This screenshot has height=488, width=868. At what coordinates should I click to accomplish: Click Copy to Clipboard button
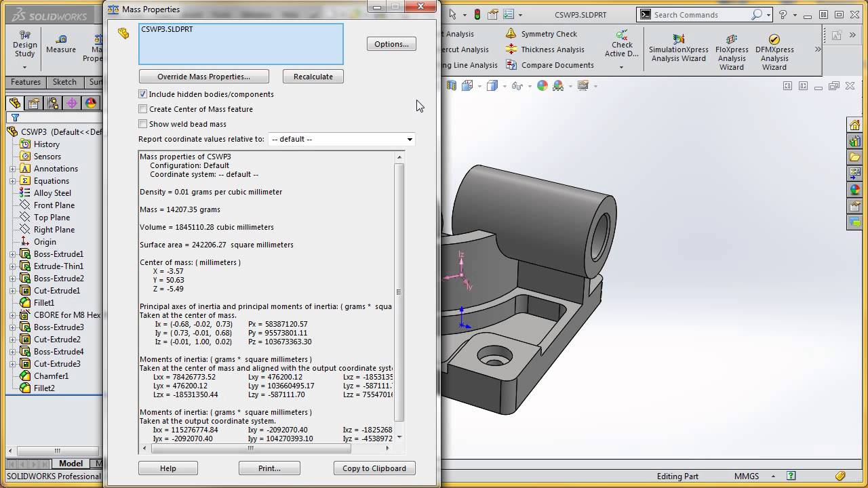[x=374, y=468]
